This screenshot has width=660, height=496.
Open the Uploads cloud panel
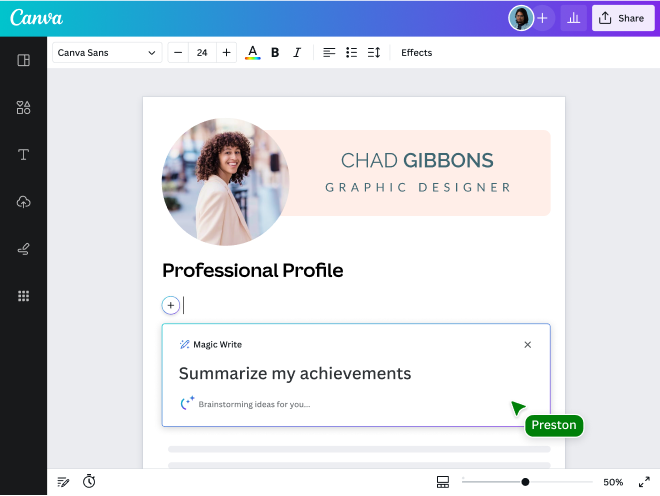pos(24,202)
